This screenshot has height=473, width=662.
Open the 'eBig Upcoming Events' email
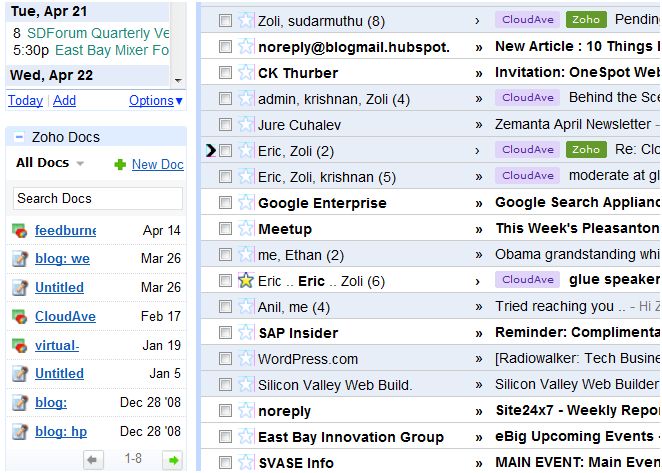click(x=575, y=436)
